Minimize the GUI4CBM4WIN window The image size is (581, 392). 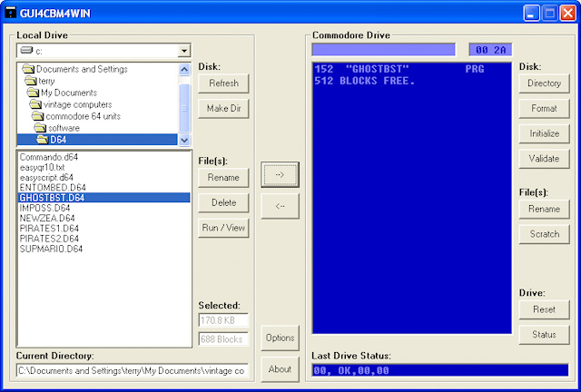pos(531,14)
